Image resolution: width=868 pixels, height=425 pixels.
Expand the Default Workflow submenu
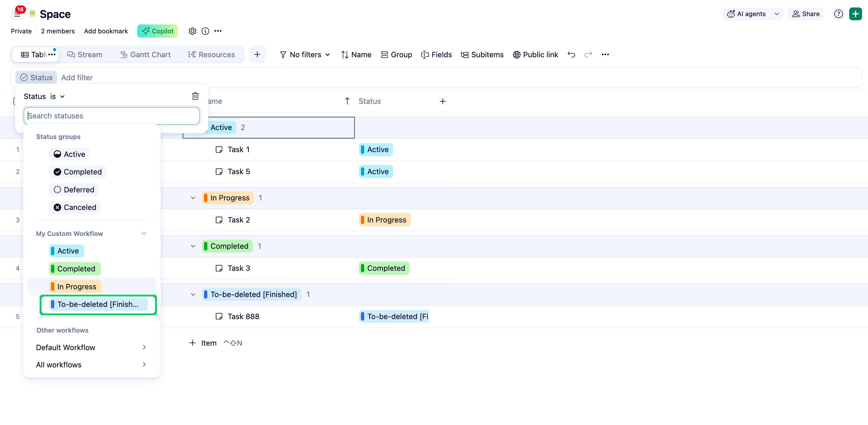[x=92, y=347]
